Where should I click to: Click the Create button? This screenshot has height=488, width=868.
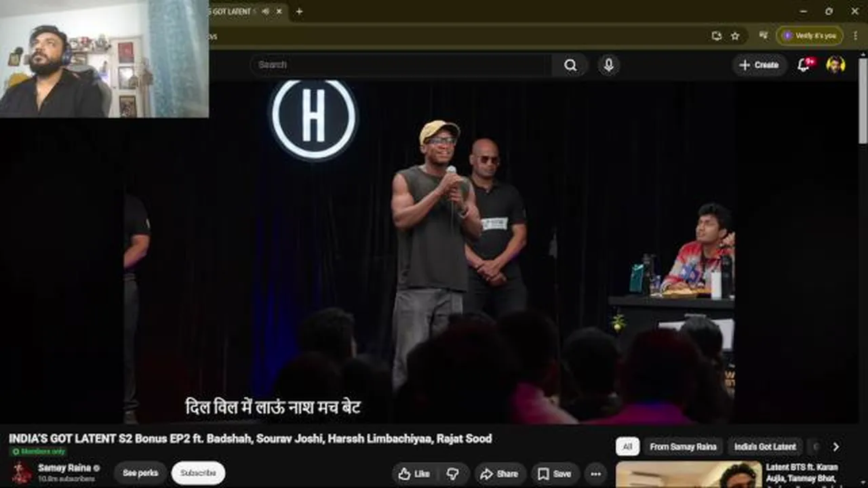point(759,65)
